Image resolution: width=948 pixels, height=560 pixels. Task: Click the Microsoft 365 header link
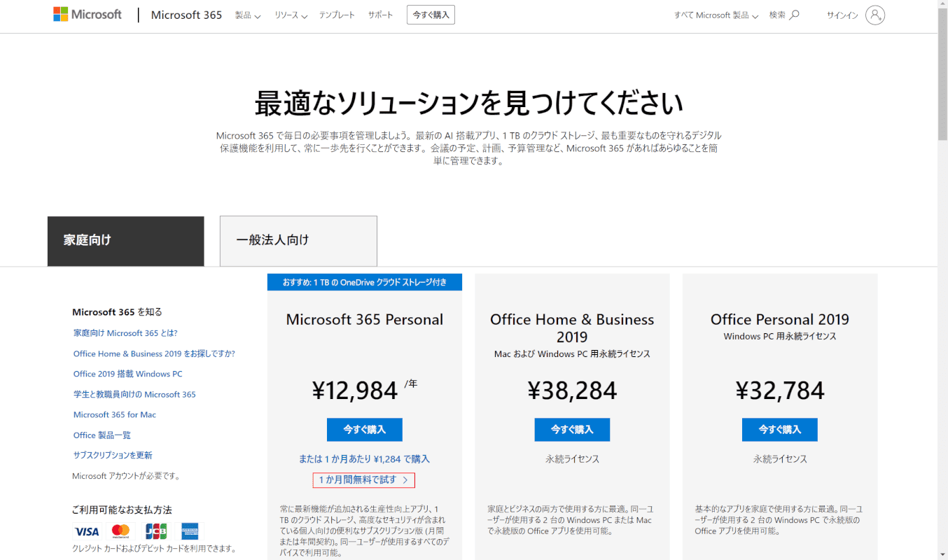[186, 15]
